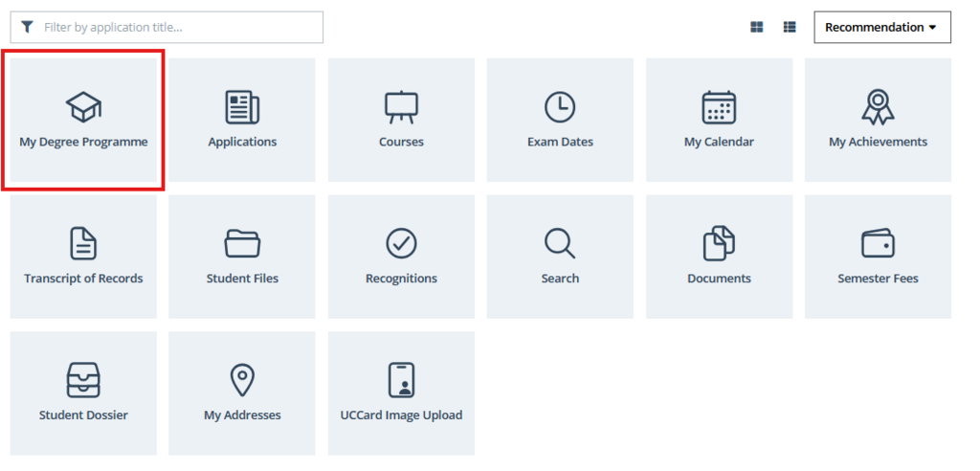Open My Addresses location pin icon

pyautogui.click(x=242, y=380)
